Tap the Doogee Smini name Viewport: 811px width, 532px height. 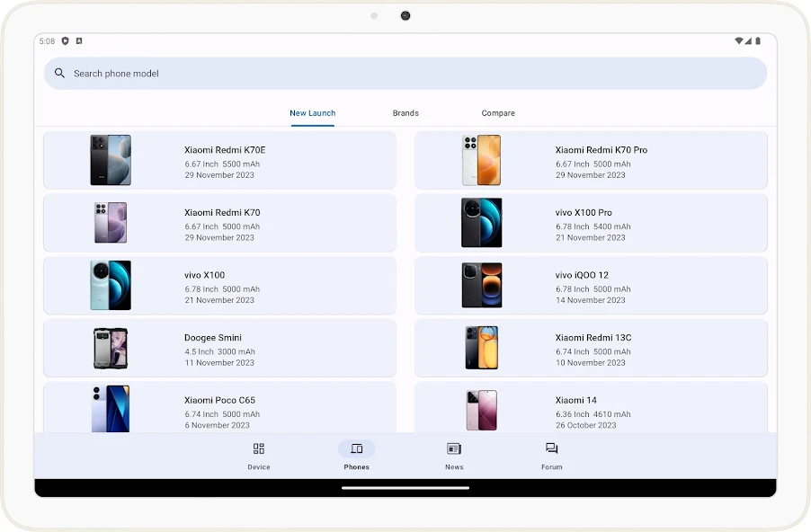pyautogui.click(x=213, y=338)
